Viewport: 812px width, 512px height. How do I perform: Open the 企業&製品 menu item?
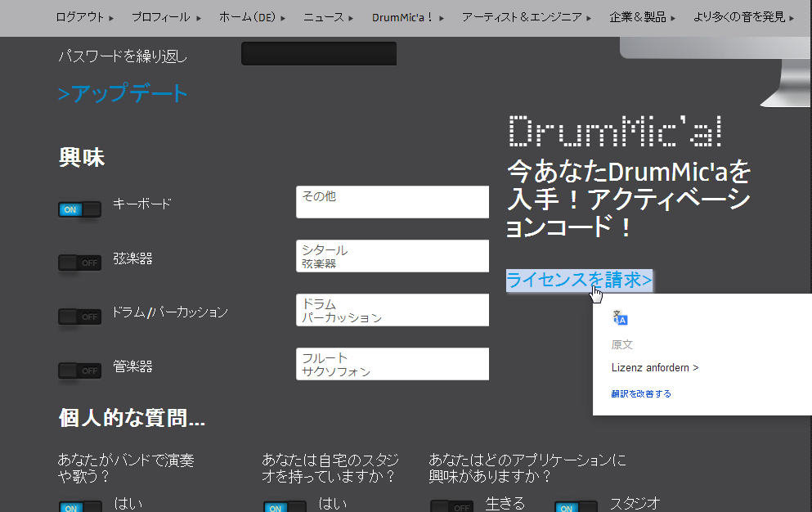(x=638, y=17)
